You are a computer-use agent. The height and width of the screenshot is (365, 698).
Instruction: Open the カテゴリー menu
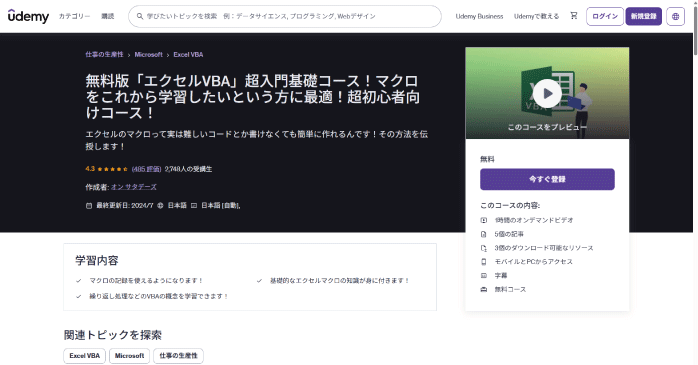tap(74, 16)
